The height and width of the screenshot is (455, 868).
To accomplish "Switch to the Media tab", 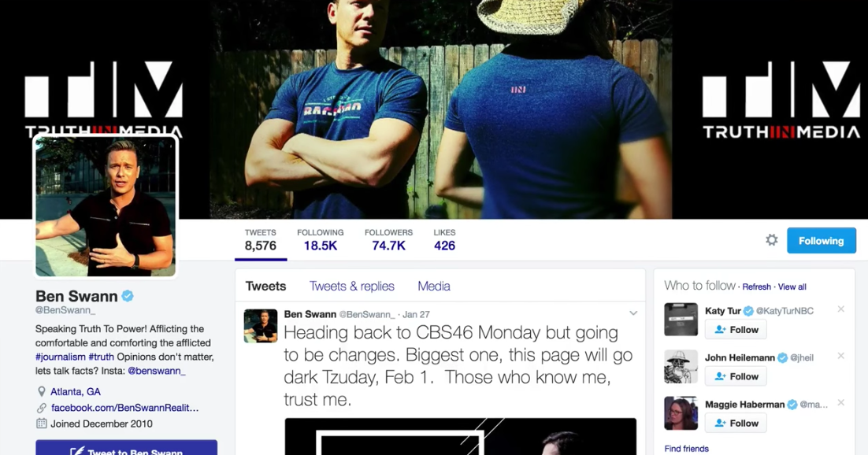I will point(434,287).
